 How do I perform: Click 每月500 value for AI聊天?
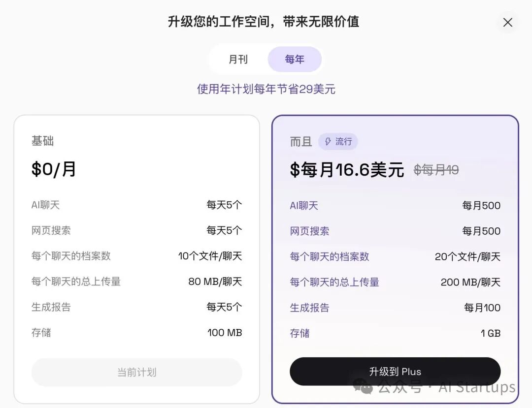click(x=481, y=205)
